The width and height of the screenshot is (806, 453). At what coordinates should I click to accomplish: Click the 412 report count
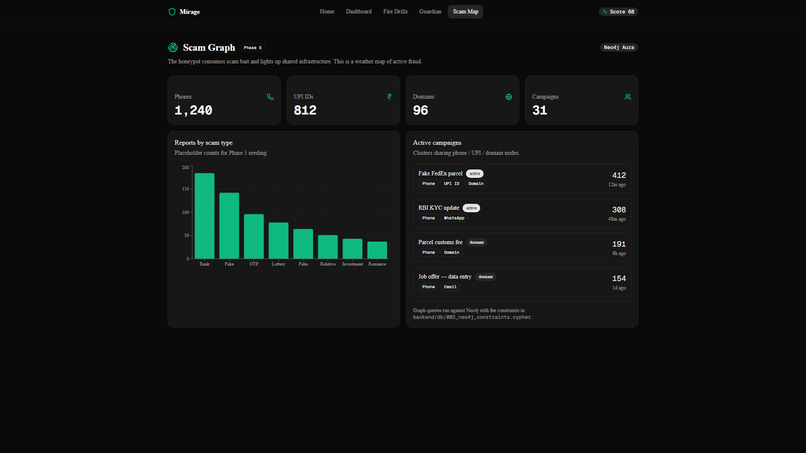coord(619,175)
